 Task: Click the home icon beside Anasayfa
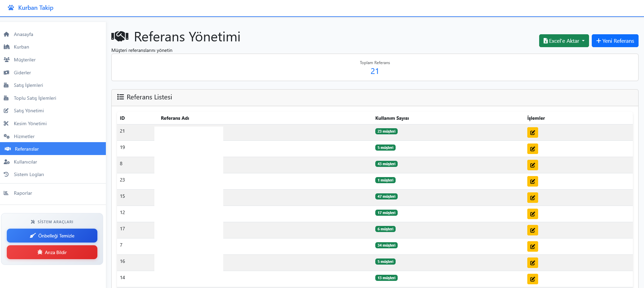[x=6, y=34]
